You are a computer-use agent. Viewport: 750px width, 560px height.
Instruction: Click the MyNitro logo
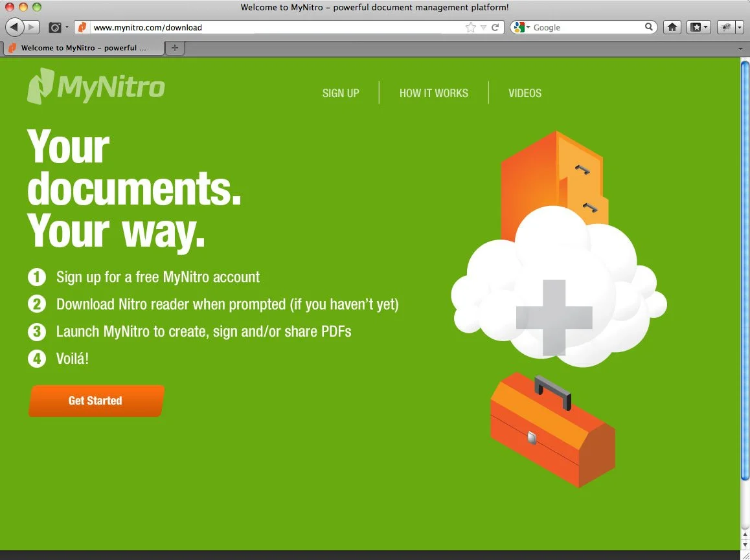click(96, 86)
